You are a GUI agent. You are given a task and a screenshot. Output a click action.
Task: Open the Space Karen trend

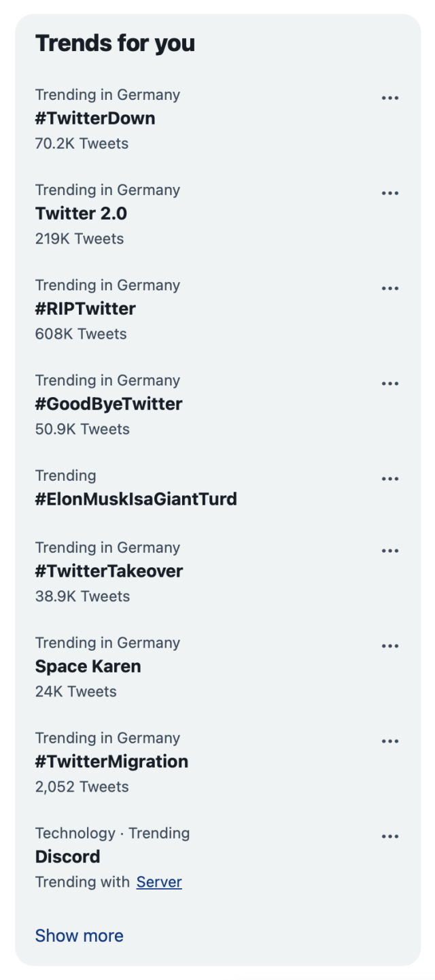coord(88,666)
